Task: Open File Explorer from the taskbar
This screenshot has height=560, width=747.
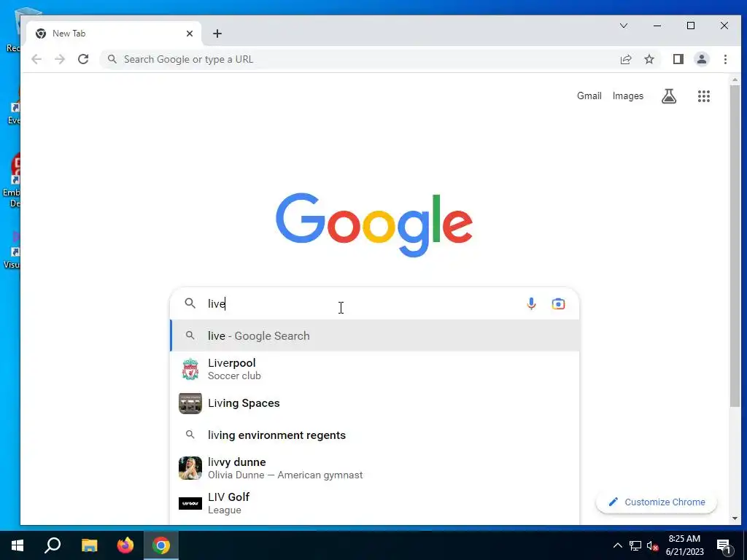Action: [x=89, y=545]
